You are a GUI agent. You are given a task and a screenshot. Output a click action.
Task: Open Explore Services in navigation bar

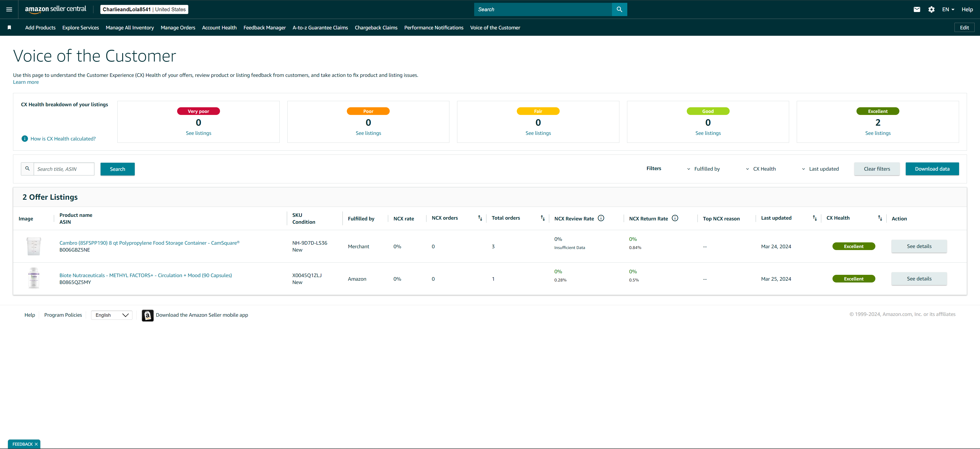tap(81, 28)
